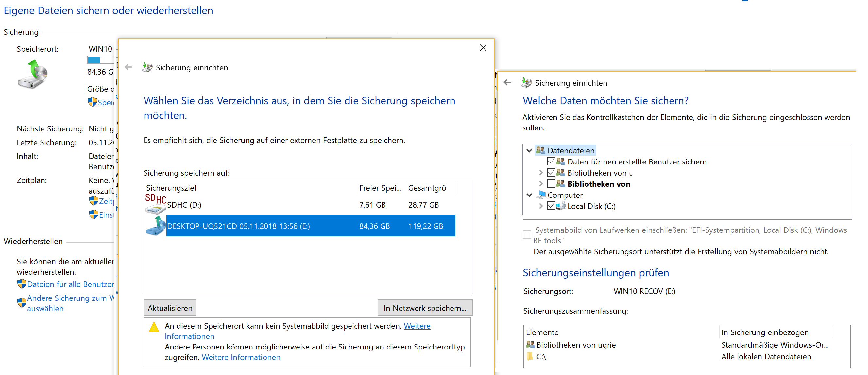Click the Freier Spei... column header
Viewport: 868px width, 375px height.
[x=381, y=188]
